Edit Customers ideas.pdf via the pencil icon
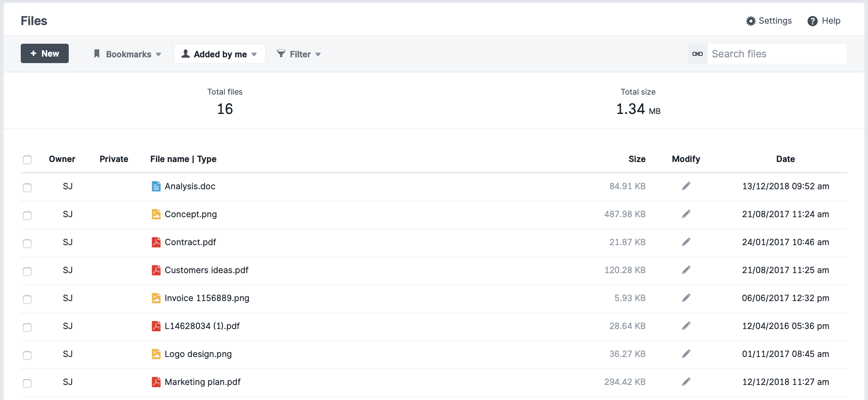The width and height of the screenshot is (868, 400). tap(686, 270)
